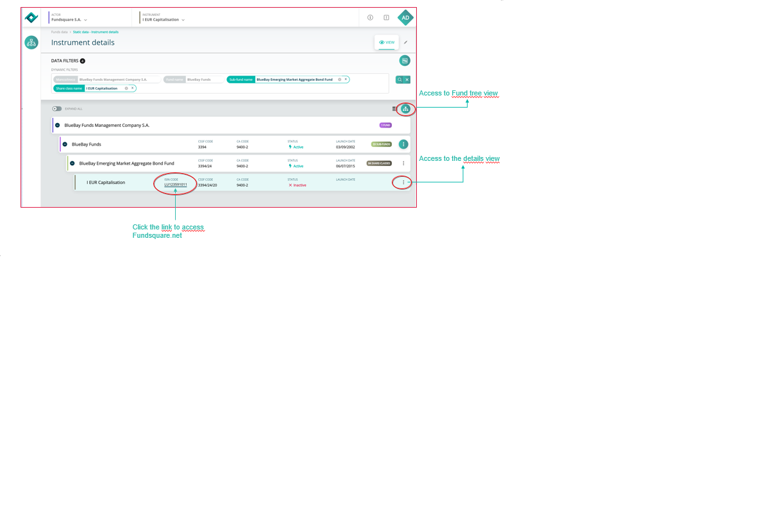This screenshot has width=760, height=532.
Task: Open the ISIN code link LU123591011
Action: [176, 185]
